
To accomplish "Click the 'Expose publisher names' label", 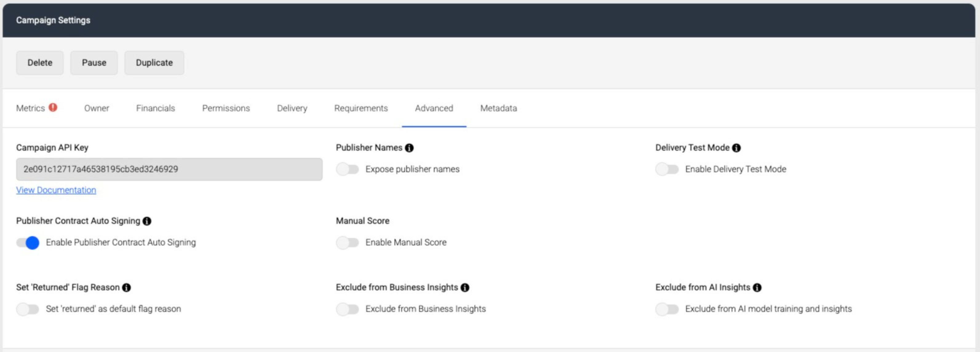I will pos(412,169).
